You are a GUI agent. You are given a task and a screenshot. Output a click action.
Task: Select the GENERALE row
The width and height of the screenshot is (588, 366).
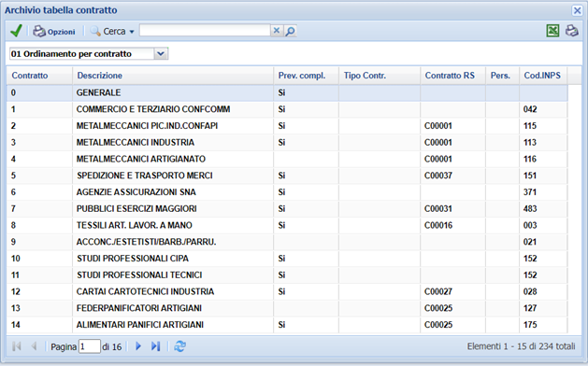(287, 92)
